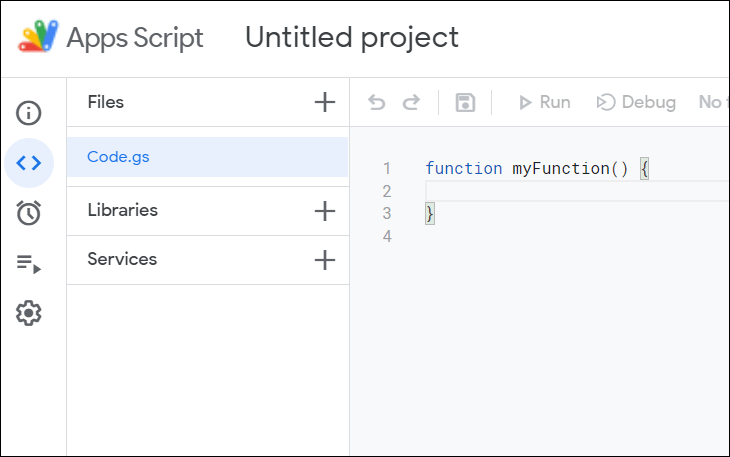
Task: Click the Redo arrow icon
Action: pyautogui.click(x=411, y=102)
